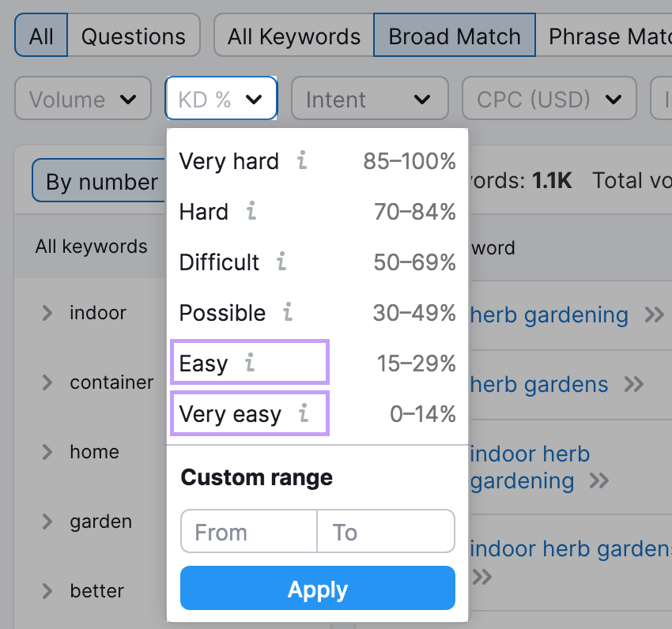The height and width of the screenshot is (629, 672).
Task: Deselect the Very easy difficulty filter
Action: click(229, 413)
